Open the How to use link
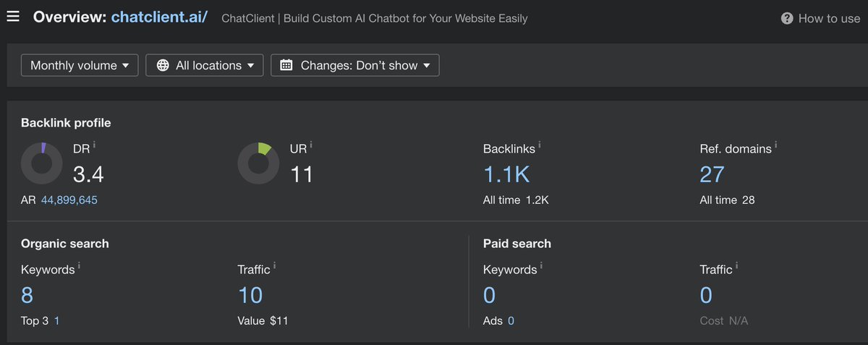Screen dimensions: 868x345 [x=829, y=18]
